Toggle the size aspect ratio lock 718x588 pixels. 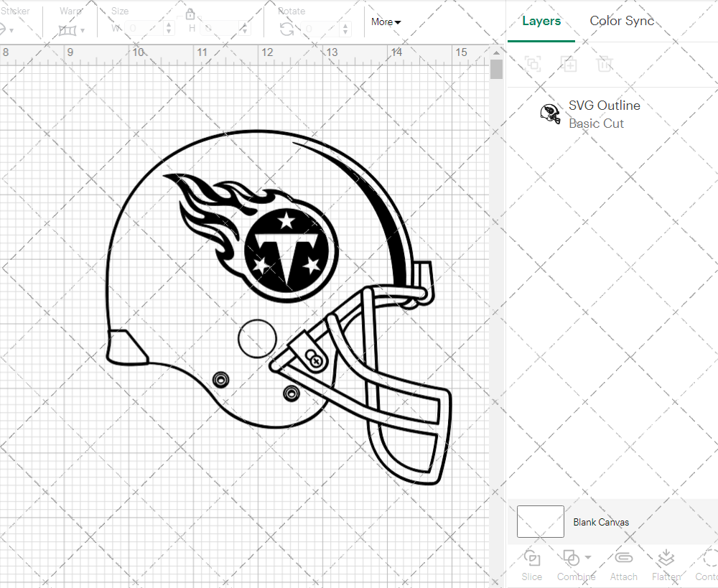pos(190,14)
